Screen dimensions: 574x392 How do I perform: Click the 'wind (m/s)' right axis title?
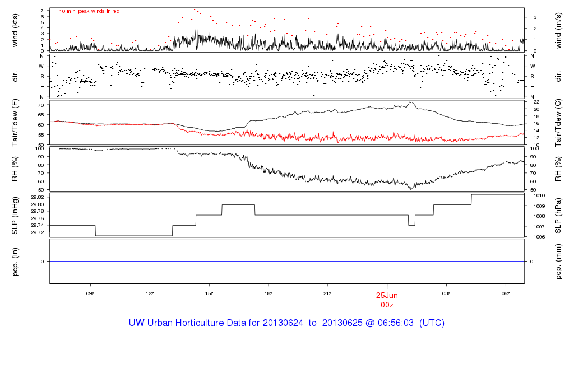coord(558,30)
